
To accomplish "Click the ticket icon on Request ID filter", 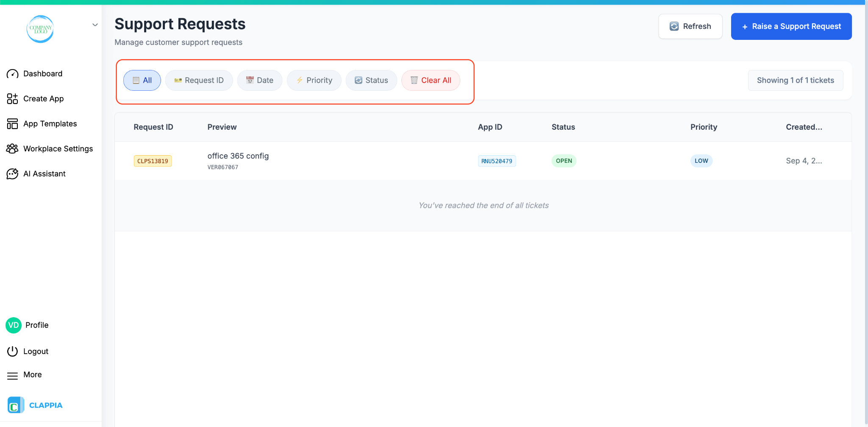I will coord(178,80).
